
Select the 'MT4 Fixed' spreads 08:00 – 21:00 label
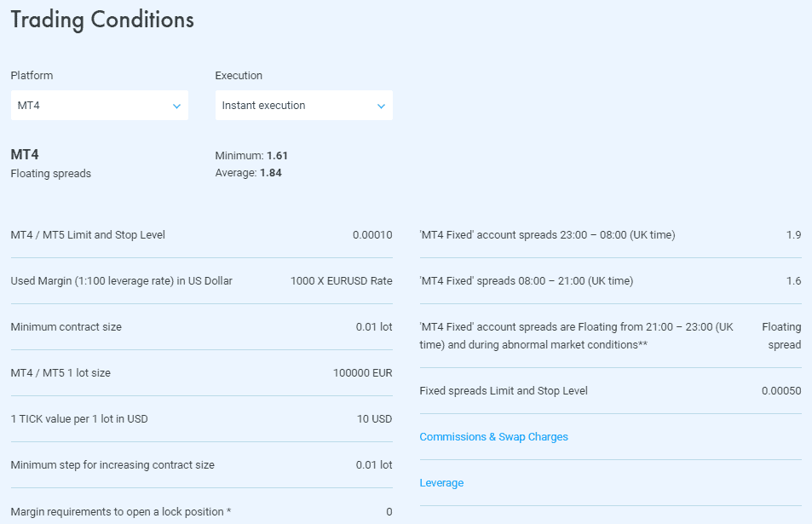tap(527, 281)
